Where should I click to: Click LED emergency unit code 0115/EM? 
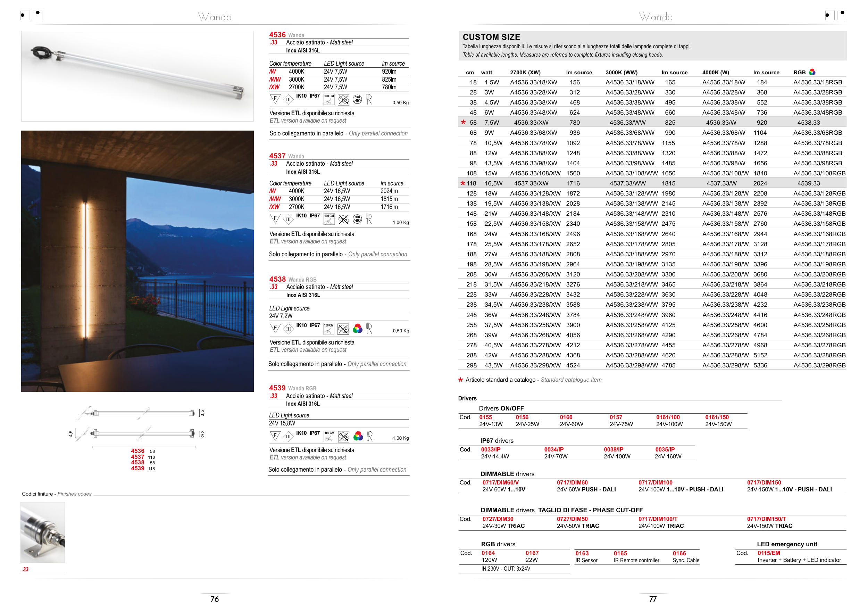click(769, 553)
